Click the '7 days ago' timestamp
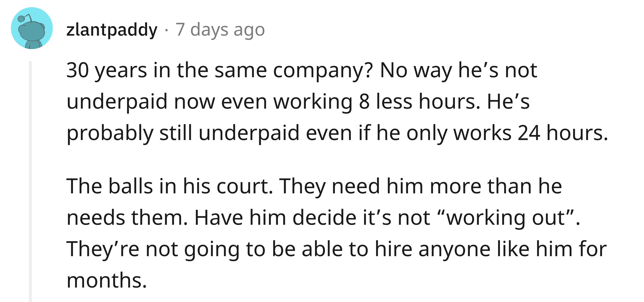 (220, 30)
